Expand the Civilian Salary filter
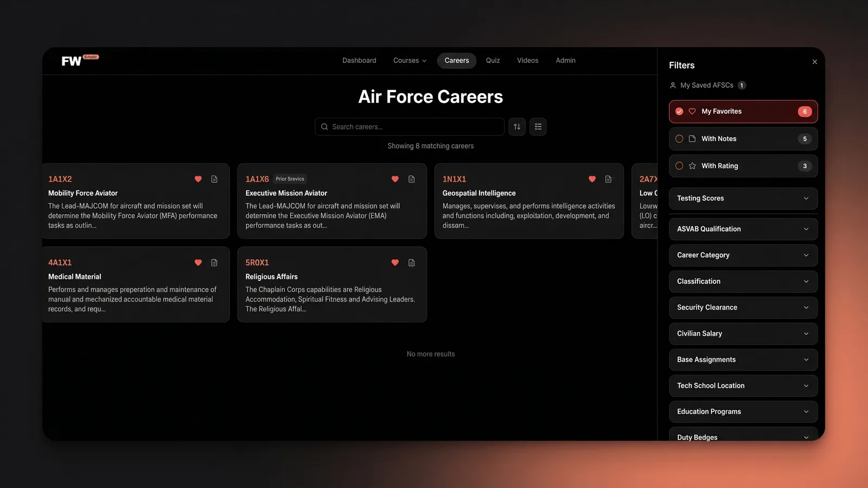 coord(743,333)
